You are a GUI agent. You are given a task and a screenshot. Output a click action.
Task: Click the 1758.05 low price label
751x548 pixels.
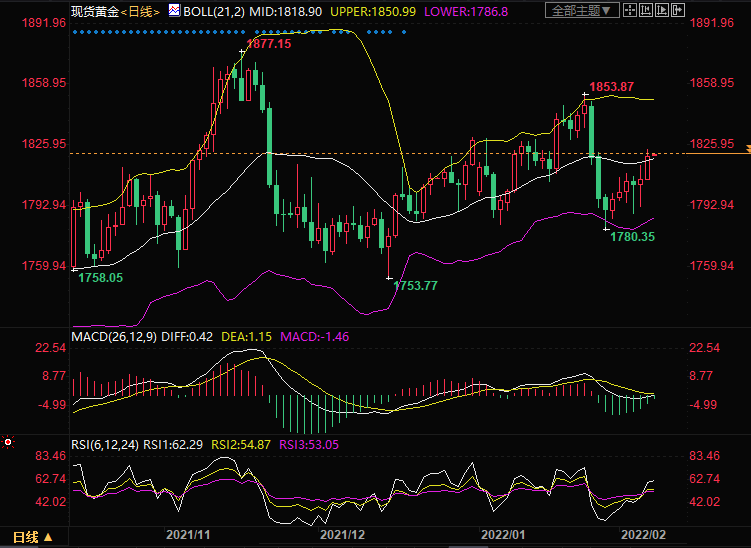[101, 277]
